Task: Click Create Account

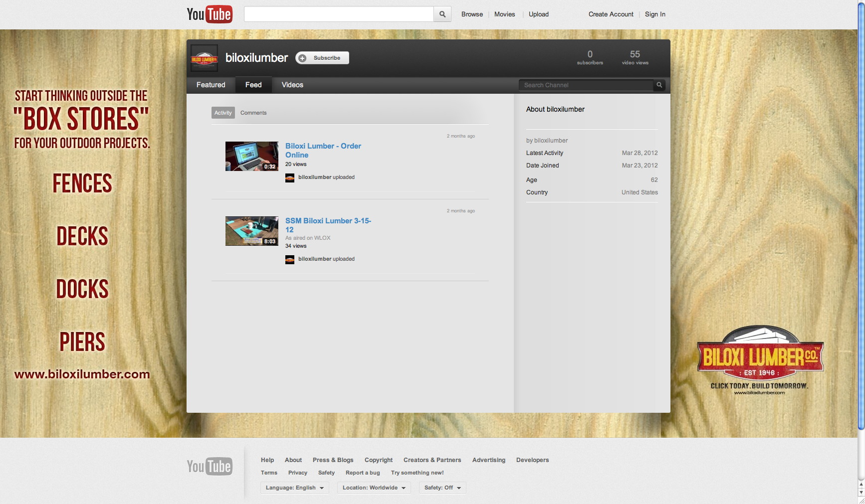Action: [611, 14]
